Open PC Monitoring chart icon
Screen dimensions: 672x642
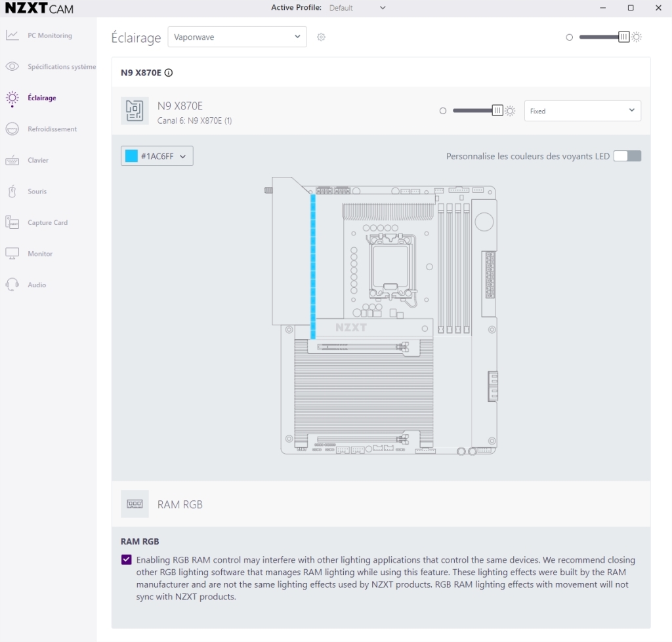(x=12, y=35)
